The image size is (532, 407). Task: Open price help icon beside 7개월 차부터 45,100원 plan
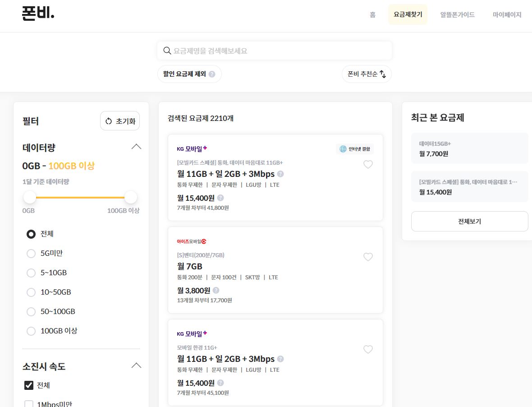(220, 383)
